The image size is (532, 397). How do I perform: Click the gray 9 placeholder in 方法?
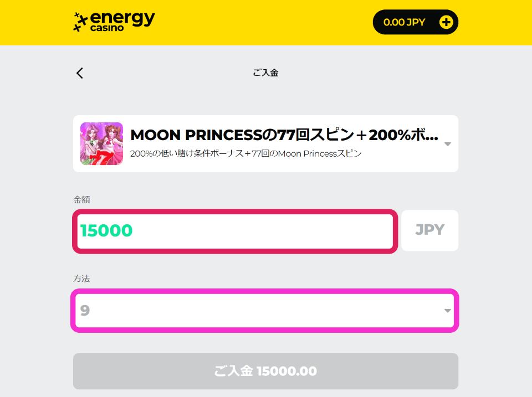(x=85, y=311)
